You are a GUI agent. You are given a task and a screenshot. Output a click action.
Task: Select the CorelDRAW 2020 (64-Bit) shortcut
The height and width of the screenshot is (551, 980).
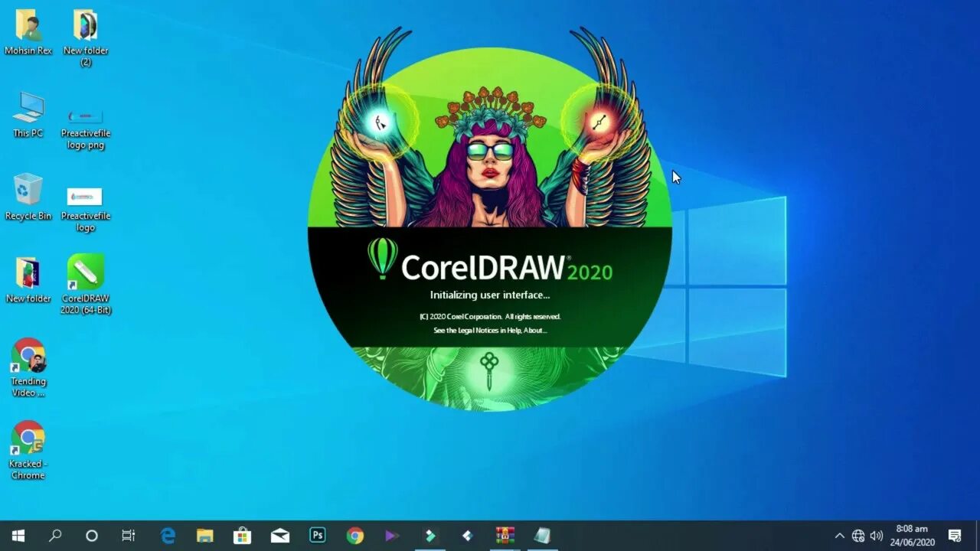tap(86, 285)
